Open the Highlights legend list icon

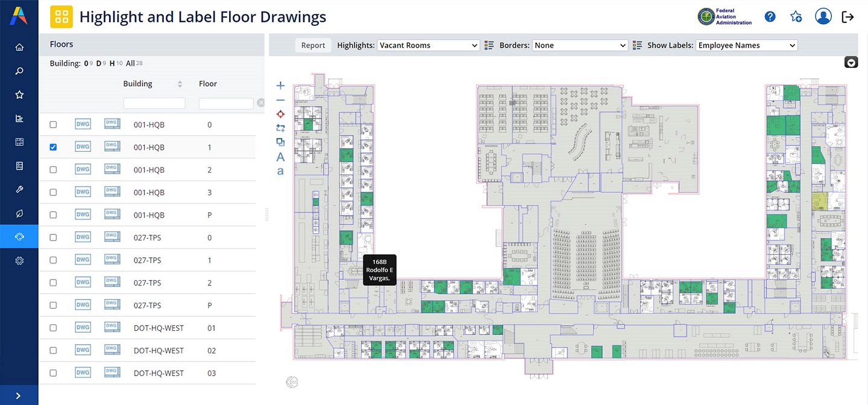tap(489, 45)
